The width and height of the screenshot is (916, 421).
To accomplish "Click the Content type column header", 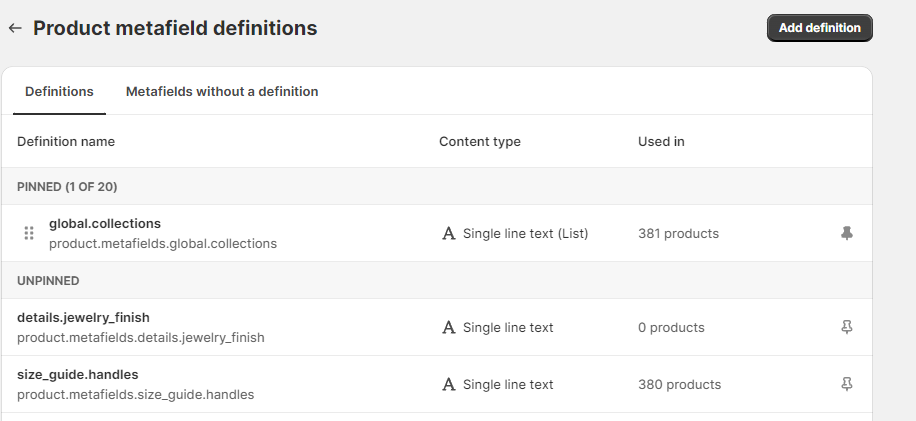I will pos(480,141).
